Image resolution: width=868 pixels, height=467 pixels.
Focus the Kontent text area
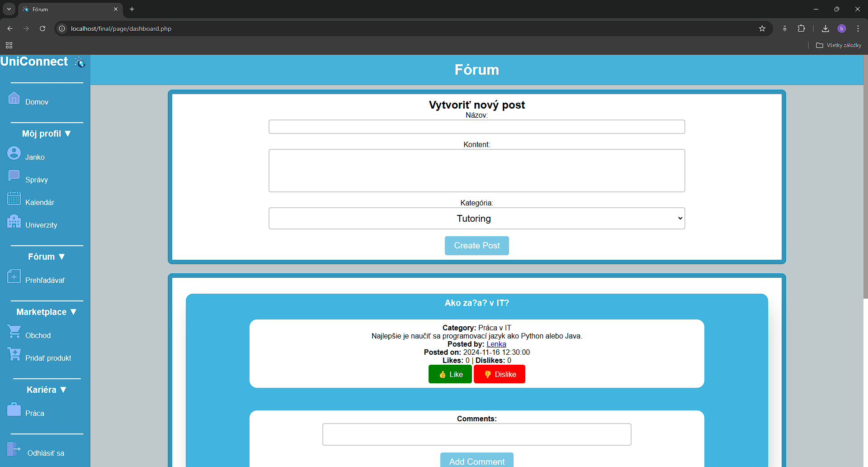coord(477,171)
